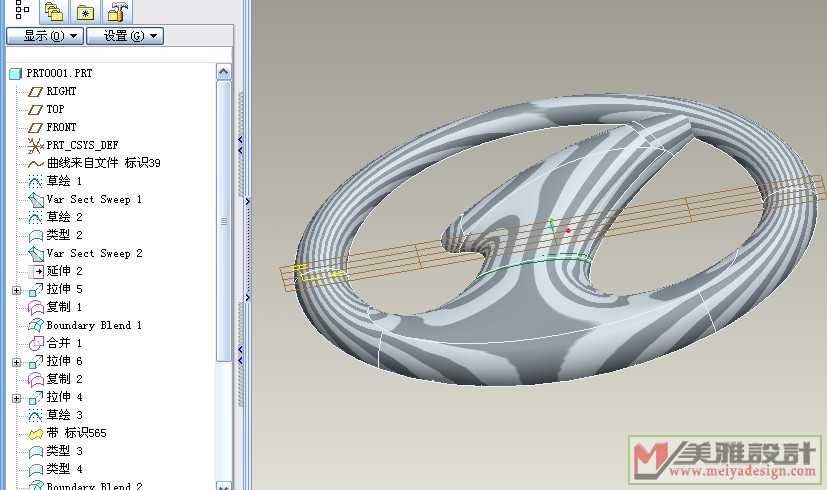Click the RIGHT plane icon
The width and height of the screenshot is (827, 490).
coord(35,92)
